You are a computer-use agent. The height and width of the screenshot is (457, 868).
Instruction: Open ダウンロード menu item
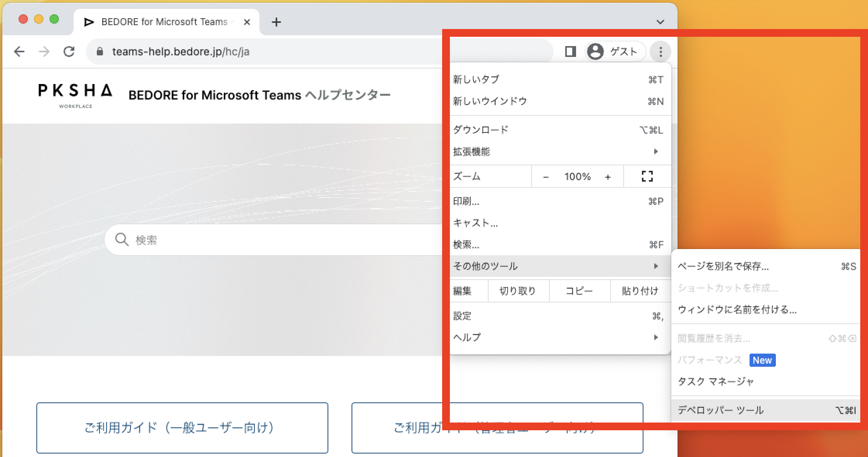click(x=560, y=130)
